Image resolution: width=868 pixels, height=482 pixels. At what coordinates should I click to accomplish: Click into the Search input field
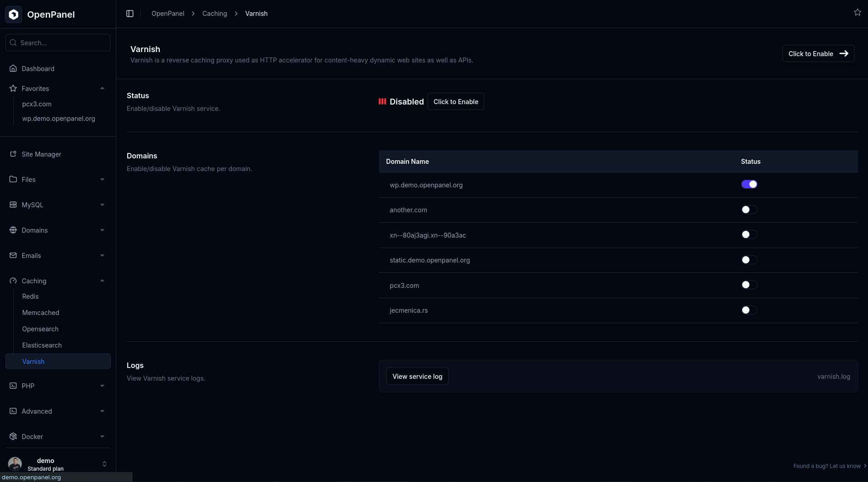click(58, 43)
